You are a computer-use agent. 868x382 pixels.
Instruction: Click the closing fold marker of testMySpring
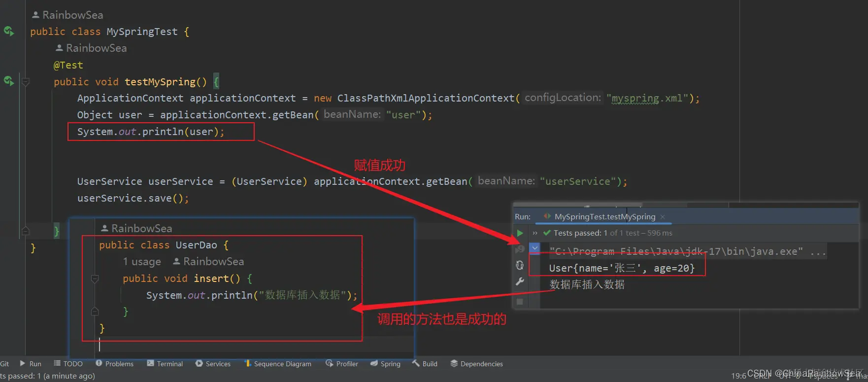(x=26, y=230)
